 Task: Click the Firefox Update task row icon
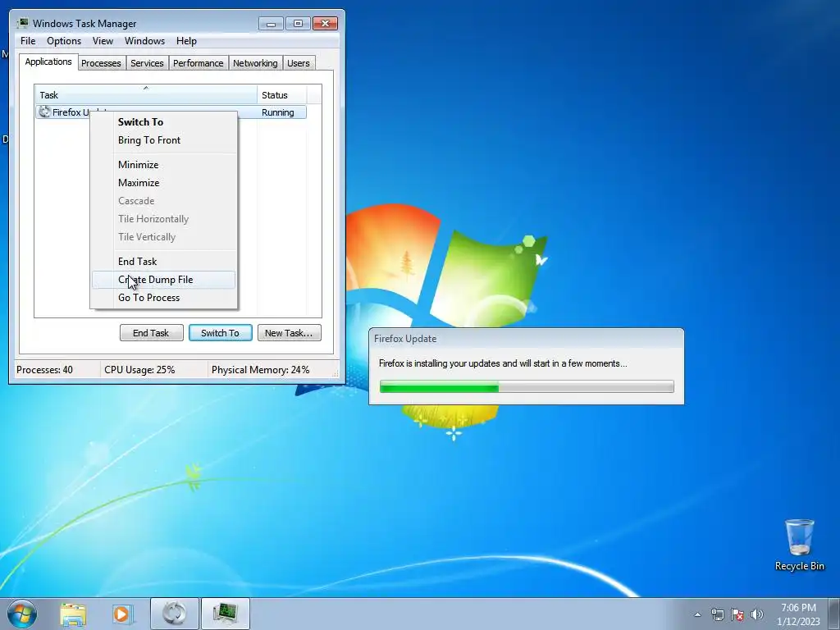pos(44,112)
